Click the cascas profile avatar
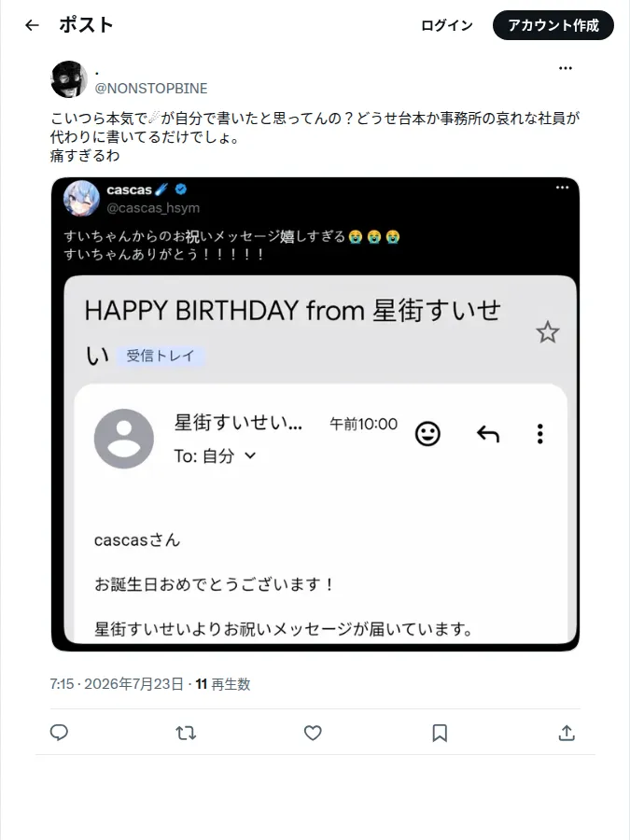 click(81, 198)
